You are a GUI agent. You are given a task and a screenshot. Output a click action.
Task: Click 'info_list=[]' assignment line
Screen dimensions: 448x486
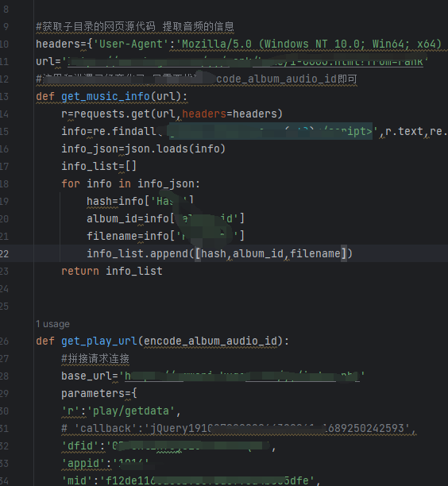[x=99, y=167]
